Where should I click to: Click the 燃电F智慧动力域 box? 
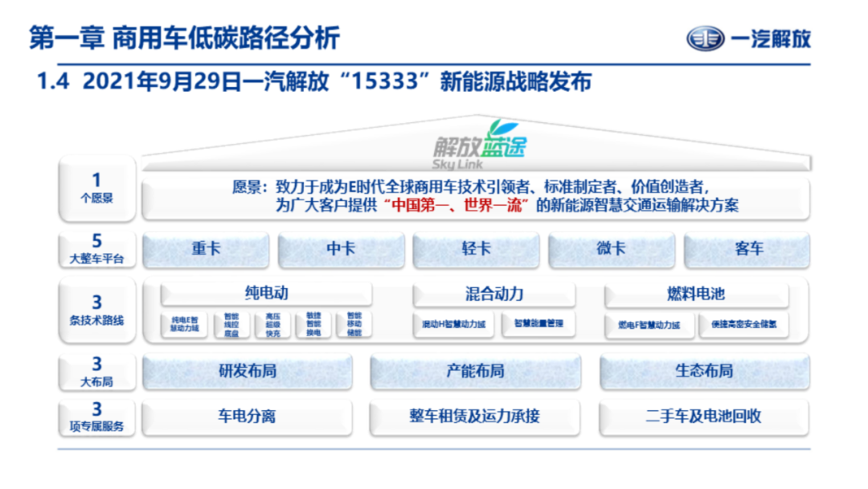pyautogui.click(x=649, y=325)
